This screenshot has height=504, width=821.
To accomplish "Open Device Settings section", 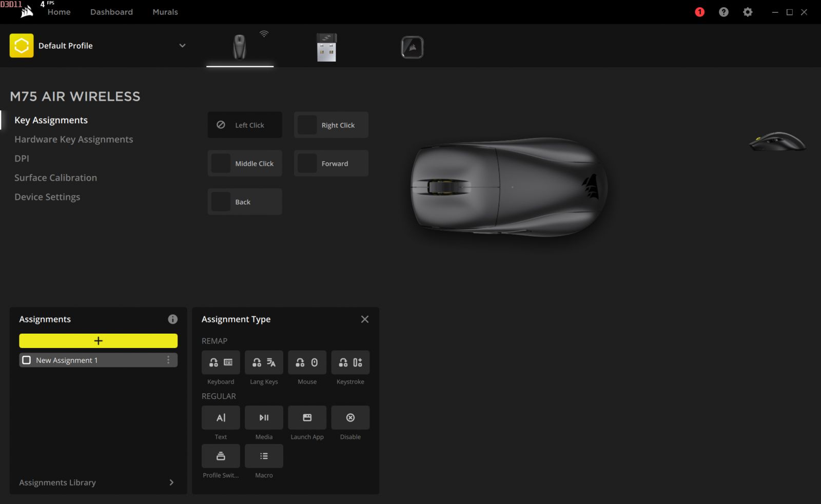I will pos(47,197).
